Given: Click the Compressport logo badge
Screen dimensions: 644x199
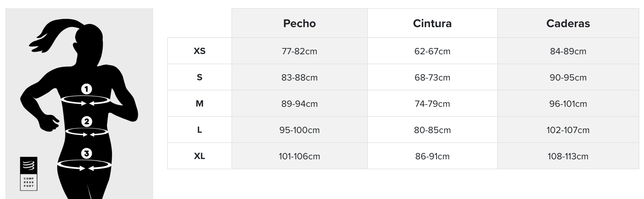Looking at the screenshot, I should pyautogui.click(x=29, y=174).
